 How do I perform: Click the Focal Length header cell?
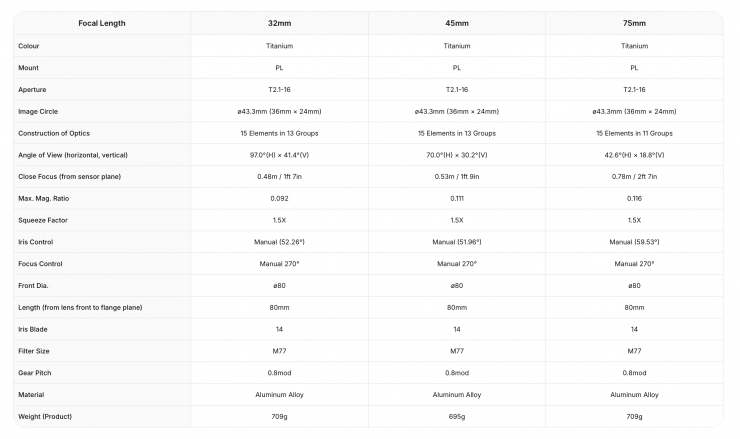click(x=100, y=23)
